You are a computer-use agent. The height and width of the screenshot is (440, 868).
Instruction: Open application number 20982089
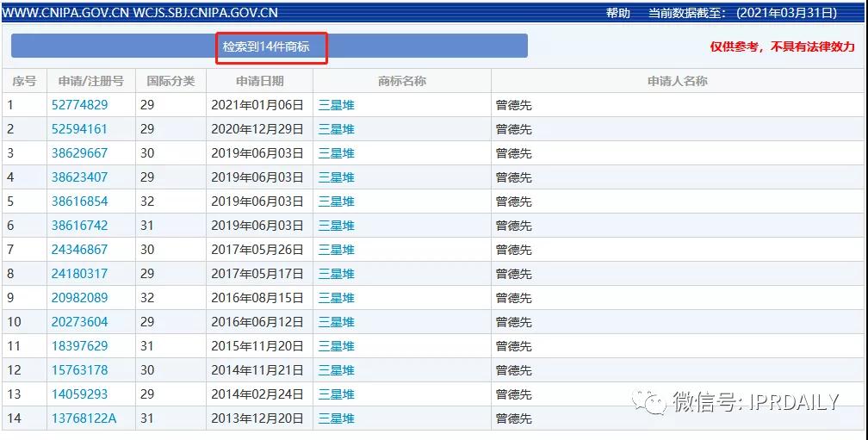pos(80,297)
